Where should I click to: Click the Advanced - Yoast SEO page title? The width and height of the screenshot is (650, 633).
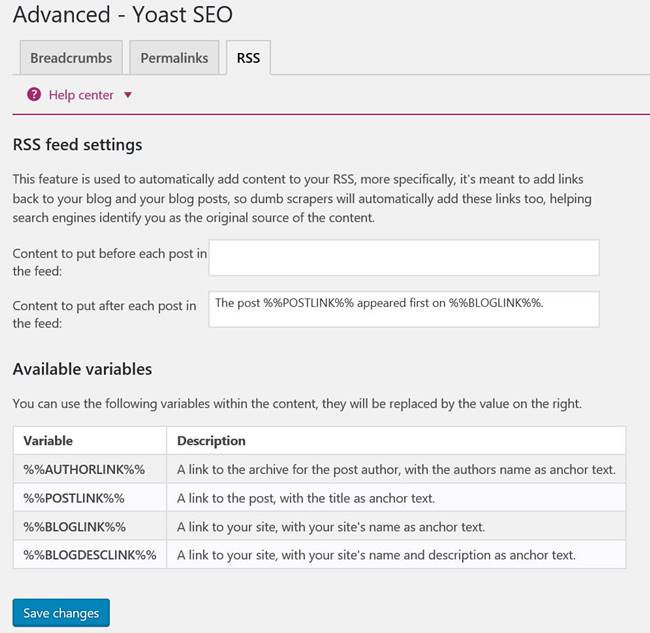[x=123, y=14]
